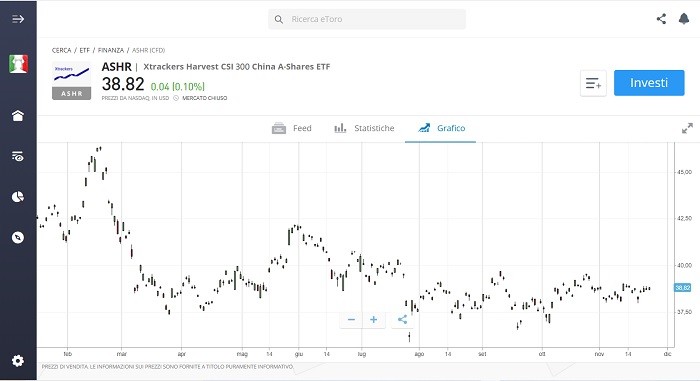Click the 'ago' label on the time axis

tap(419, 354)
